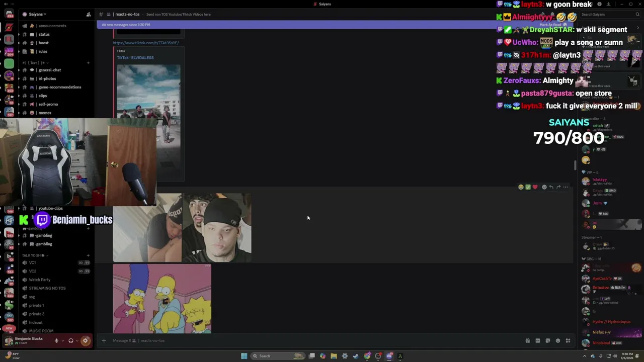Open Discord direct messages home icon
Viewport: 644px width, 362px height.
tap(9, 14)
